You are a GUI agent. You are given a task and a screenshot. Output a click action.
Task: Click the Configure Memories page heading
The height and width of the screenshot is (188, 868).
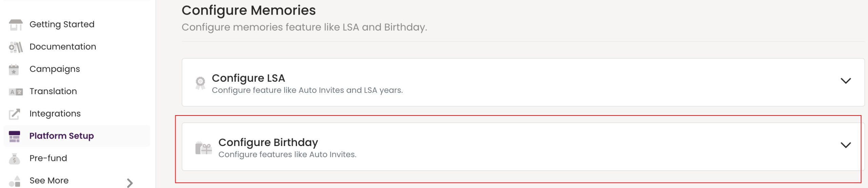click(x=249, y=11)
